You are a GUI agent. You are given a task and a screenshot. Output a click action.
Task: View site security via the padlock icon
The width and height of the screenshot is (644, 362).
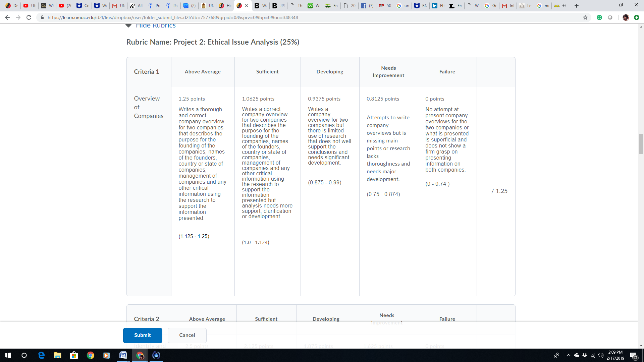click(x=42, y=17)
